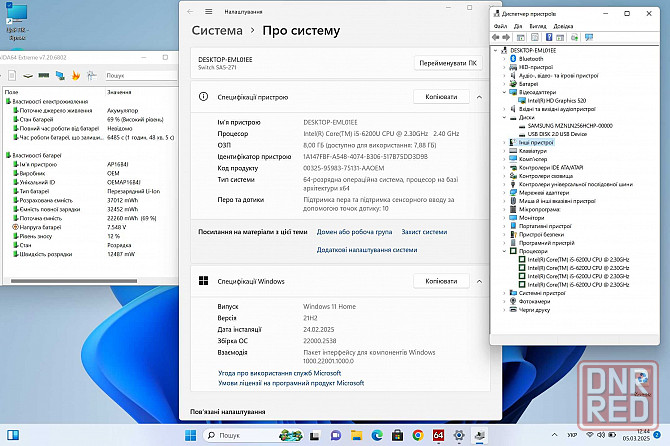This screenshot has width=670, height=446.
Task: Collapse the Процесори node in Device Manager
Action: [504, 251]
